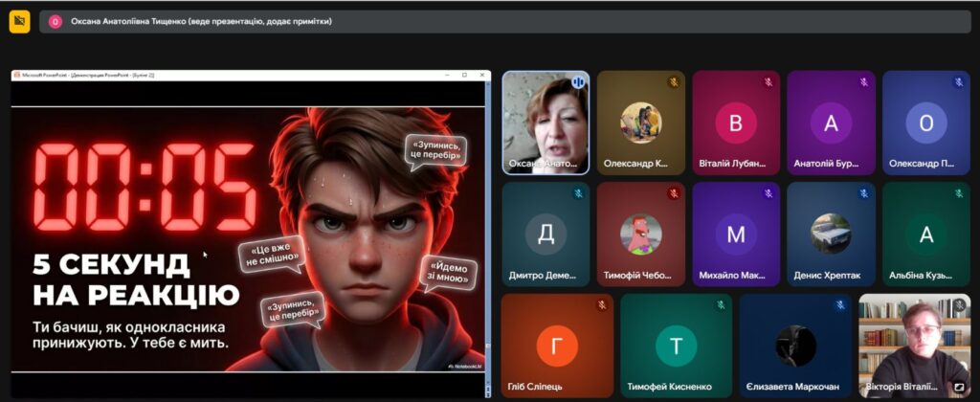Select Михайло Мак participant tile
Viewport: 980px width, 402px height.
coord(735,234)
